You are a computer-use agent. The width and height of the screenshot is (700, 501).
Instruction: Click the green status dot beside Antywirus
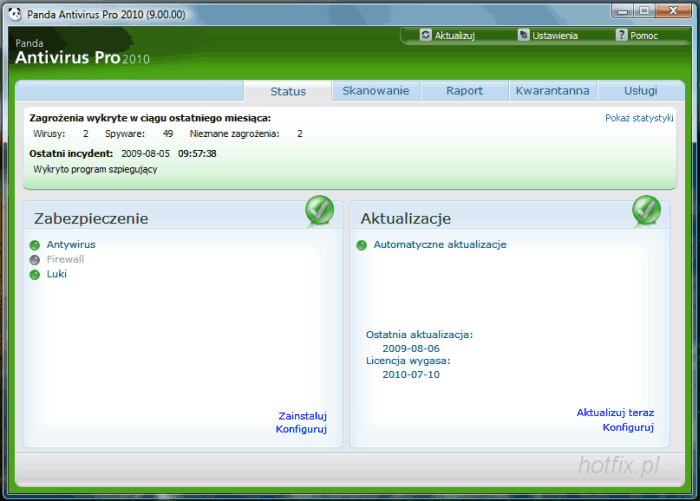point(35,244)
